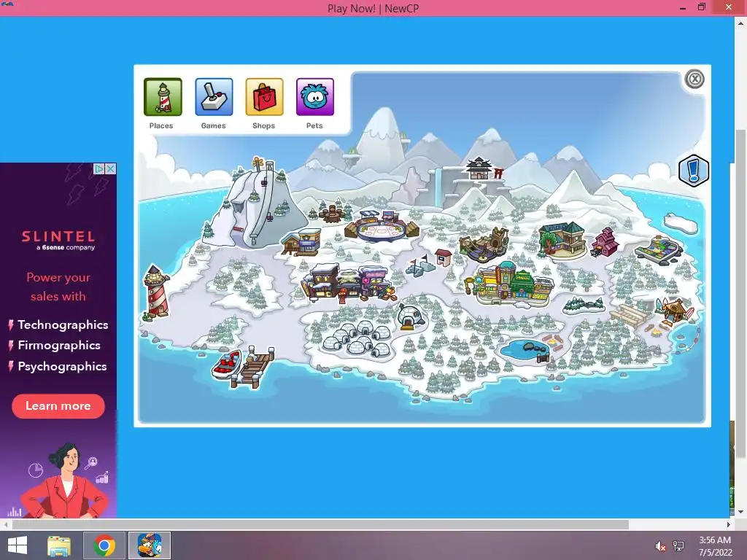Go to the Forest pond
The height and width of the screenshot is (560, 747).
pyautogui.click(x=527, y=349)
